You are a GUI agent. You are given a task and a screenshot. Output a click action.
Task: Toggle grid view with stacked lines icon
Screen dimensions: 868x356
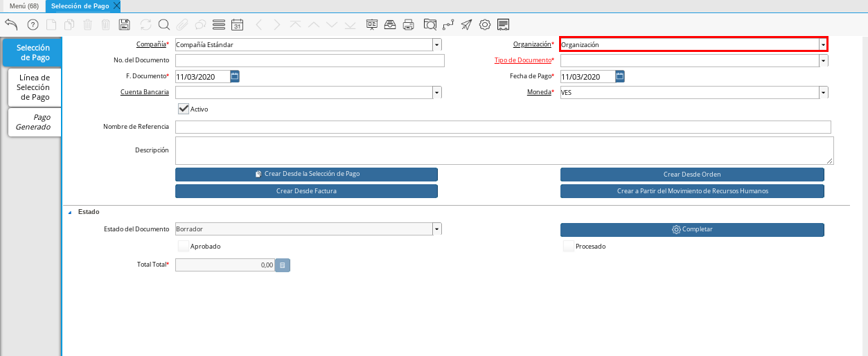pyautogui.click(x=219, y=24)
